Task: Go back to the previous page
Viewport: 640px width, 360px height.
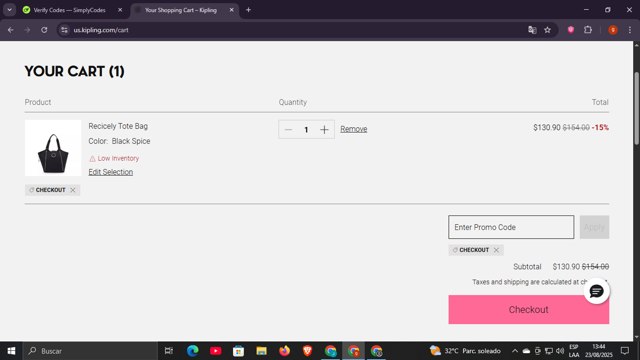Action: tap(11, 30)
